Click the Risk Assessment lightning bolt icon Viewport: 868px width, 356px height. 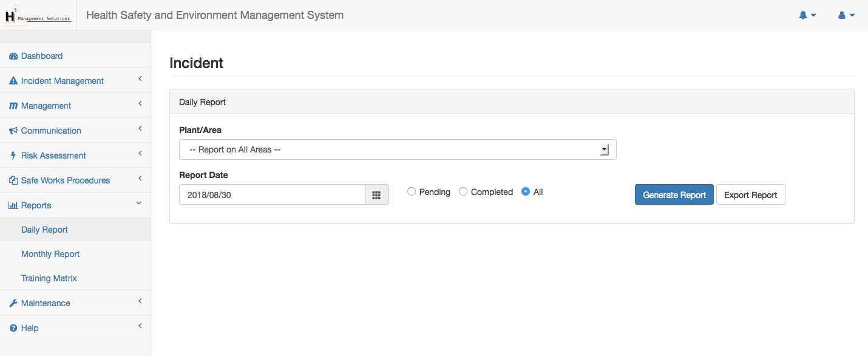[x=13, y=156]
